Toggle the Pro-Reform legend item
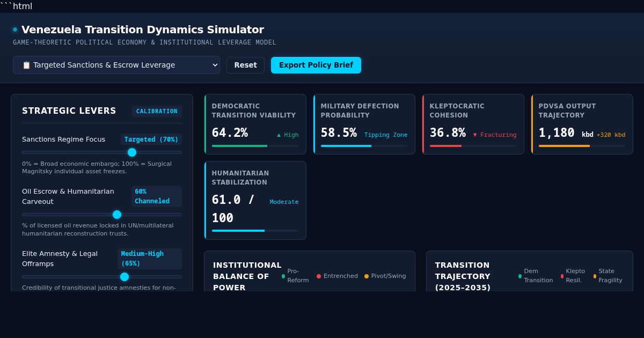 coord(296,276)
